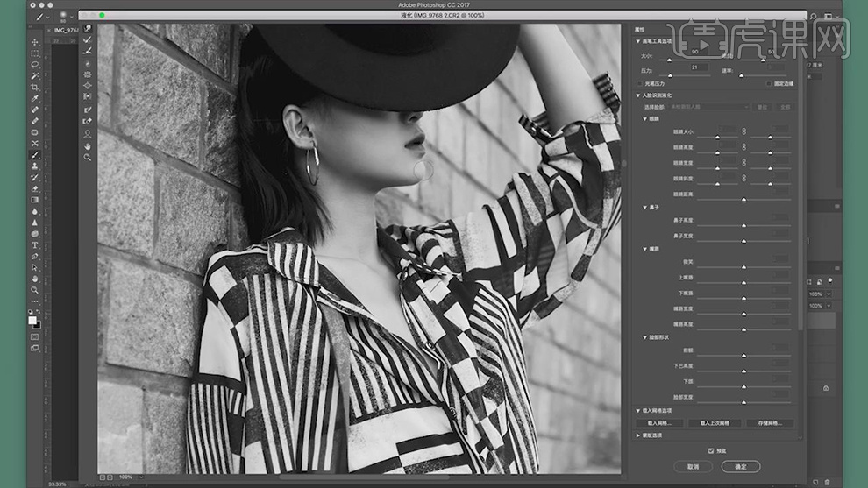Image resolution: width=868 pixels, height=488 pixels.
Task: Enable the 固定边缘 pin edges checkbox
Action: pos(769,84)
